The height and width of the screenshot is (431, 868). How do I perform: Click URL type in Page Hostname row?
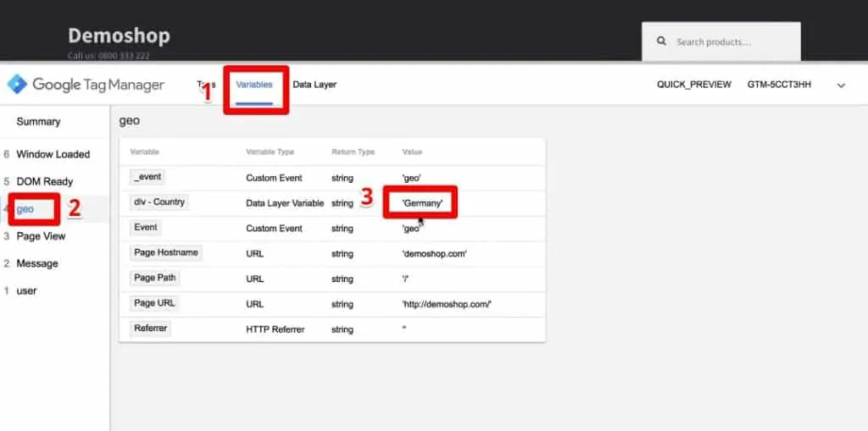pos(254,254)
